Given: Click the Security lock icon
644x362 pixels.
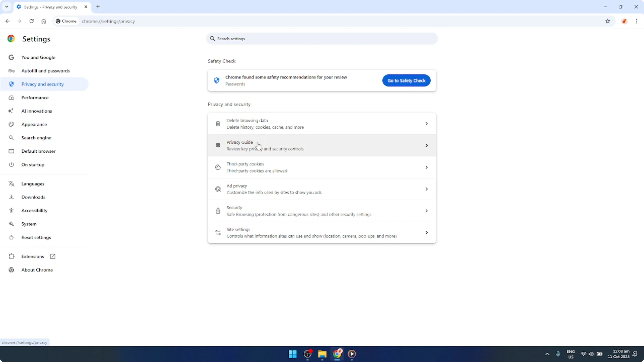Looking at the screenshot, I should pos(218,211).
